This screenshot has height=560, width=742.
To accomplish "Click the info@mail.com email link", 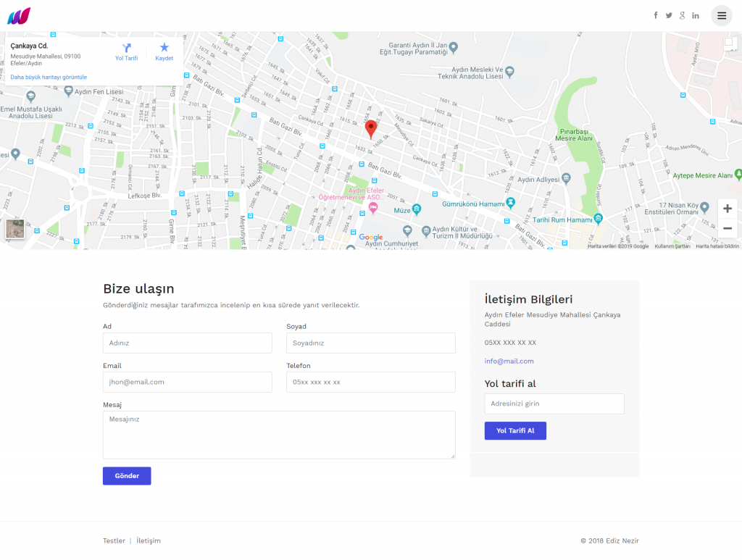I will (509, 361).
